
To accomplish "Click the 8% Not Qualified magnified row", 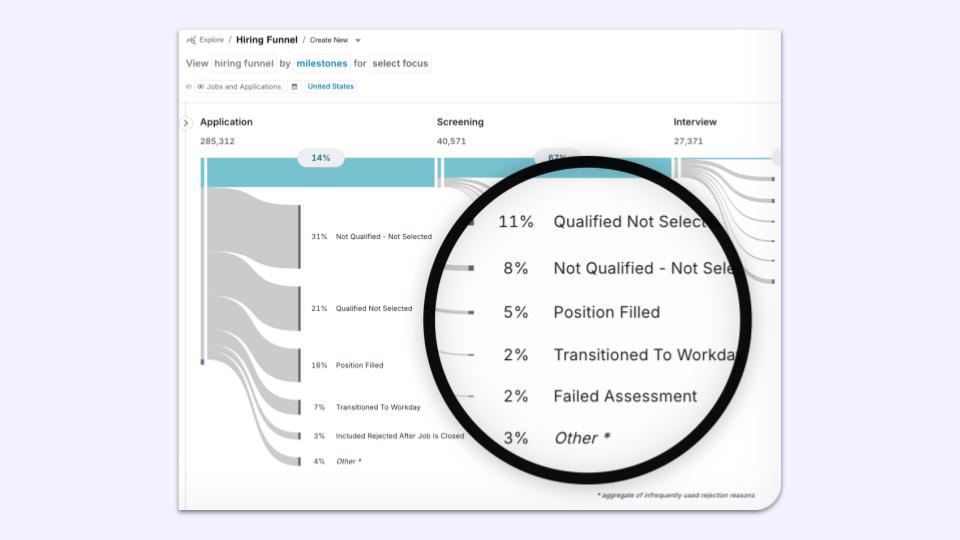I will pyautogui.click(x=618, y=268).
